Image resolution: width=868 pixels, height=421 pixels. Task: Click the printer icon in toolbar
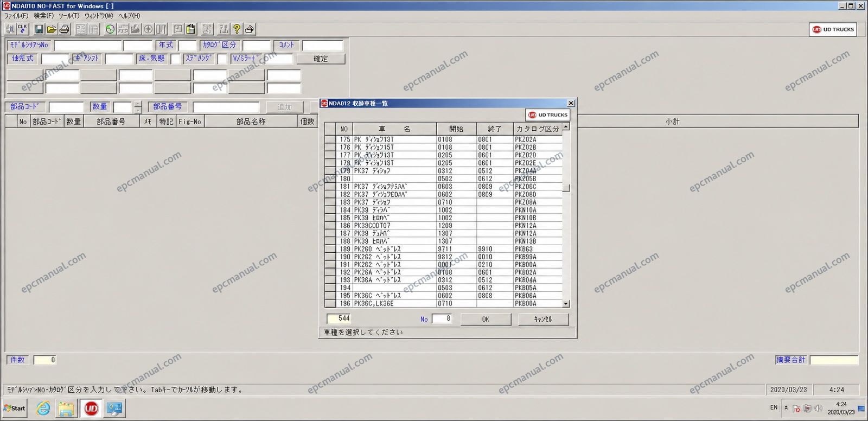(64, 29)
